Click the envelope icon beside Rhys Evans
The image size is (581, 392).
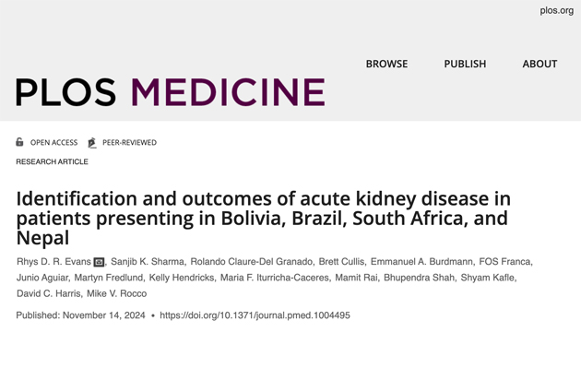(x=99, y=263)
